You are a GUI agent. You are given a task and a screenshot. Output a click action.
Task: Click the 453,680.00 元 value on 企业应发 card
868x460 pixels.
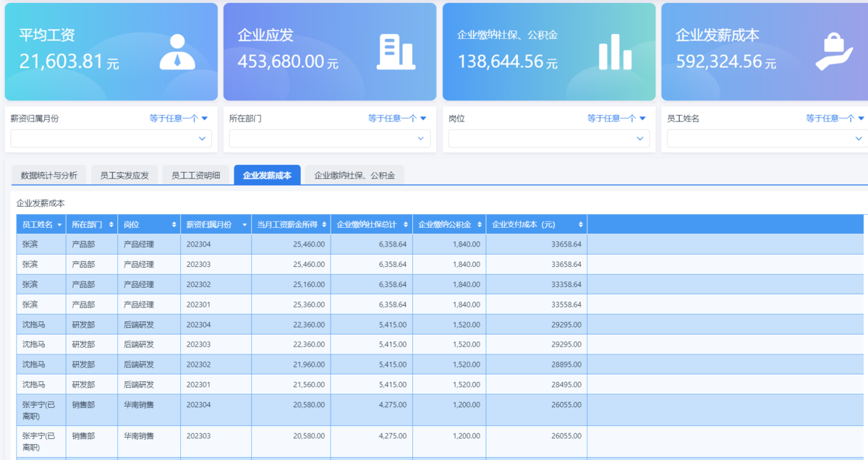(x=288, y=62)
